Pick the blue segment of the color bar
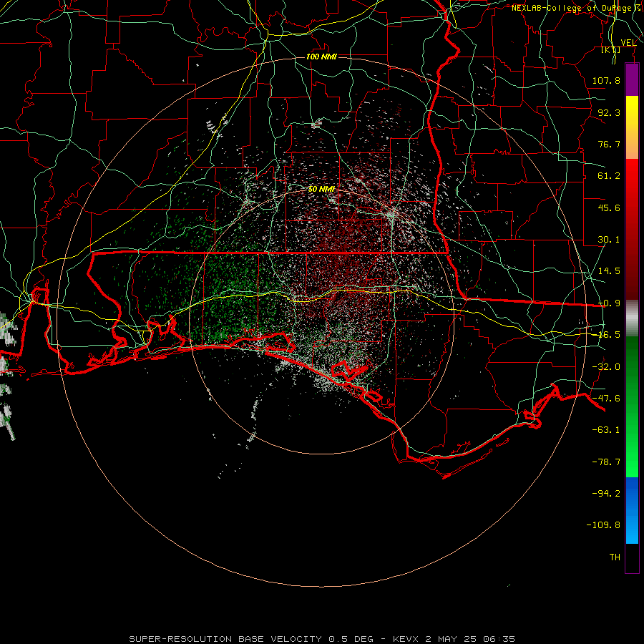This screenshot has width=644, height=644. [x=632, y=510]
